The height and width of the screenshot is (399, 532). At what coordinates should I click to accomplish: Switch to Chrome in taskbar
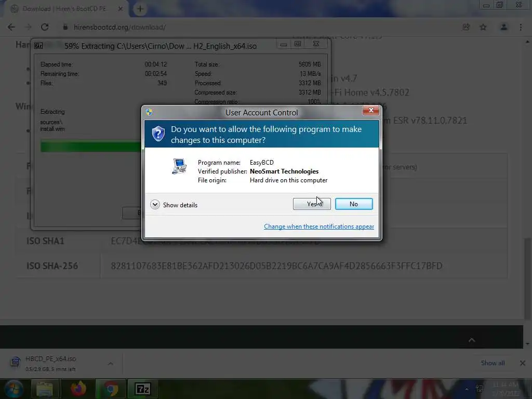pyautogui.click(x=111, y=389)
